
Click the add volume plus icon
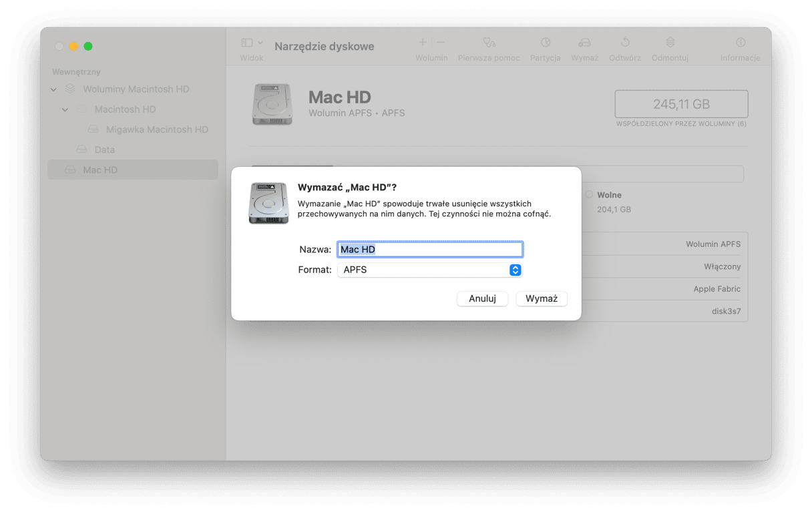click(423, 42)
